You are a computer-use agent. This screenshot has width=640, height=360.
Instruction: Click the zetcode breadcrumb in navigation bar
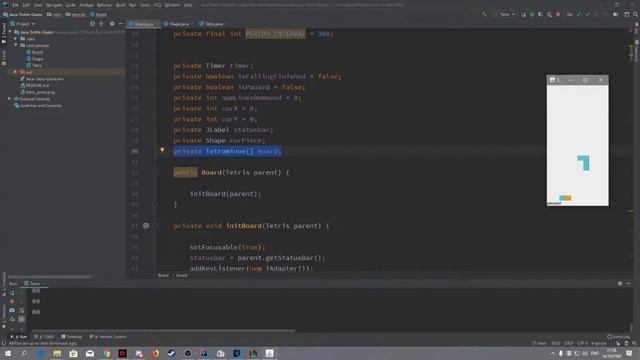pyautogui.click(x=76, y=14)
